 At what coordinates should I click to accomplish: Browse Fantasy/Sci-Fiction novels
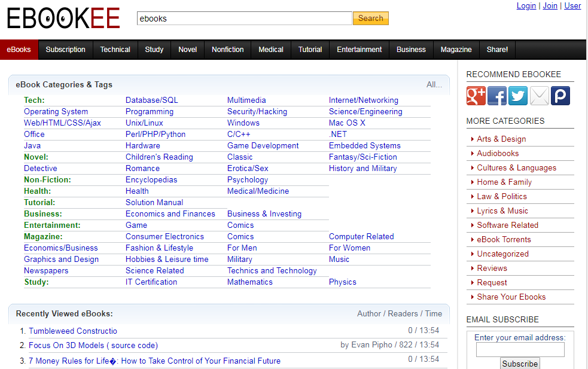point(363,157)
